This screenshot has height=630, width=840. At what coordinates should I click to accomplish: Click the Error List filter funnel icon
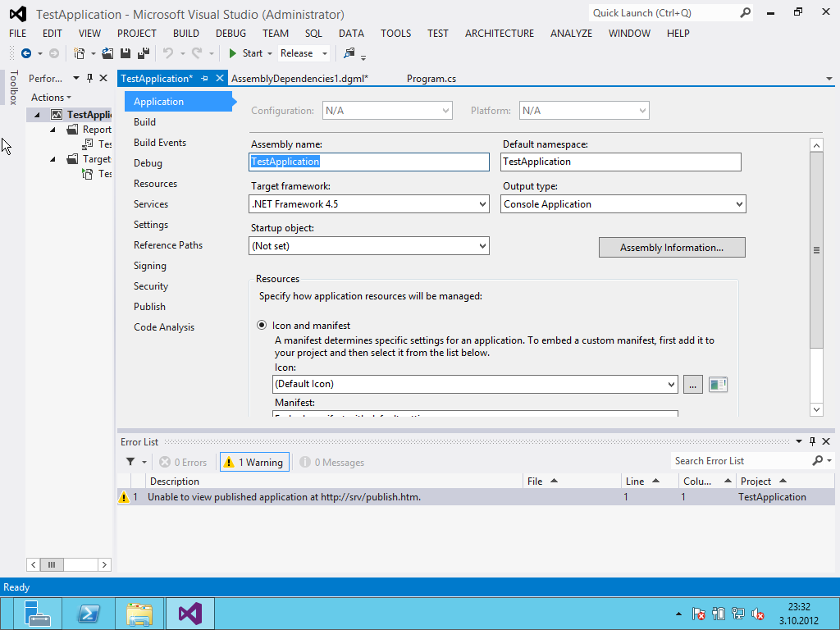pyautogui.click(x=130, y=462)
